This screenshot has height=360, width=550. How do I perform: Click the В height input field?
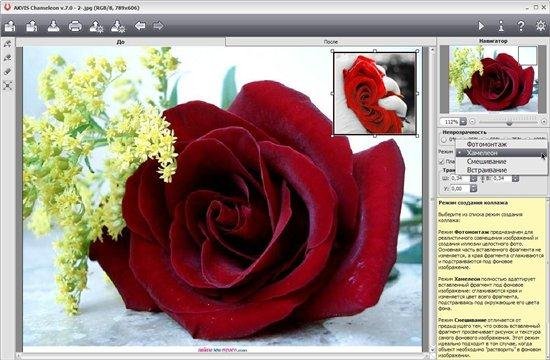(501, 179)
